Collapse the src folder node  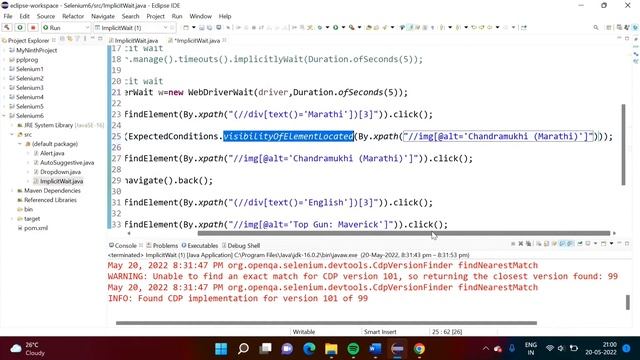click(x=12, y=134)
